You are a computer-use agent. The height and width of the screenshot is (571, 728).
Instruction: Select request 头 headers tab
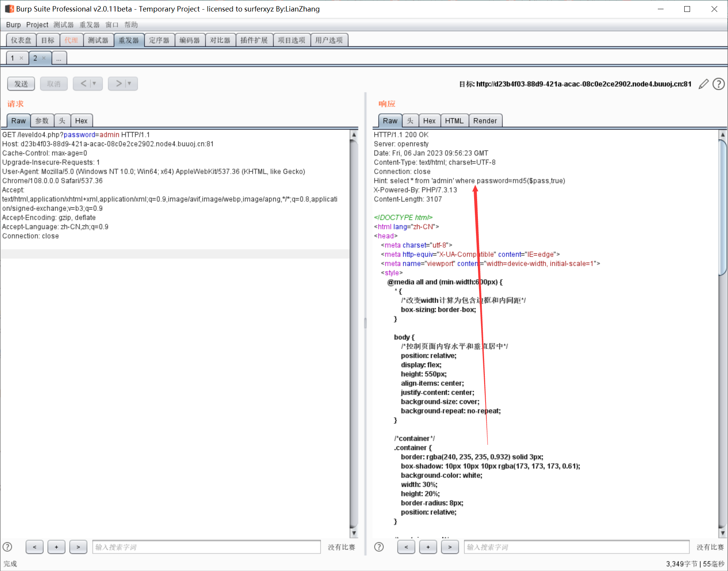[62, 121]
